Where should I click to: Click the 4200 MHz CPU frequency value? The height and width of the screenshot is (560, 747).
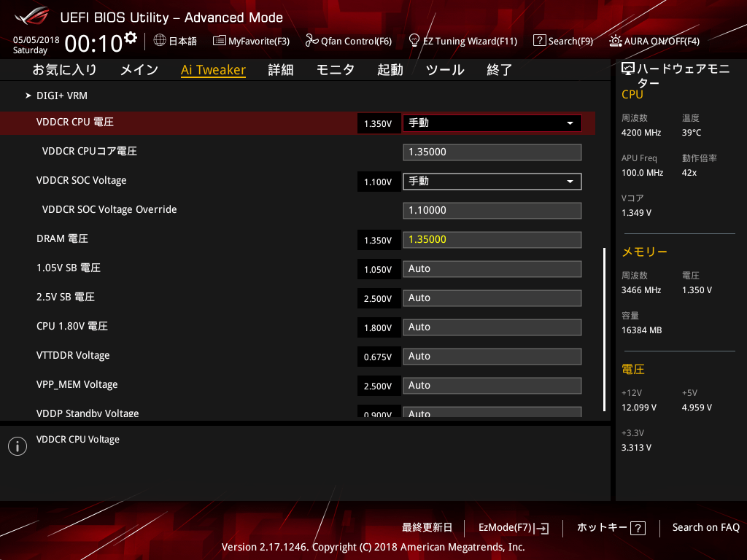pos(640,133)
